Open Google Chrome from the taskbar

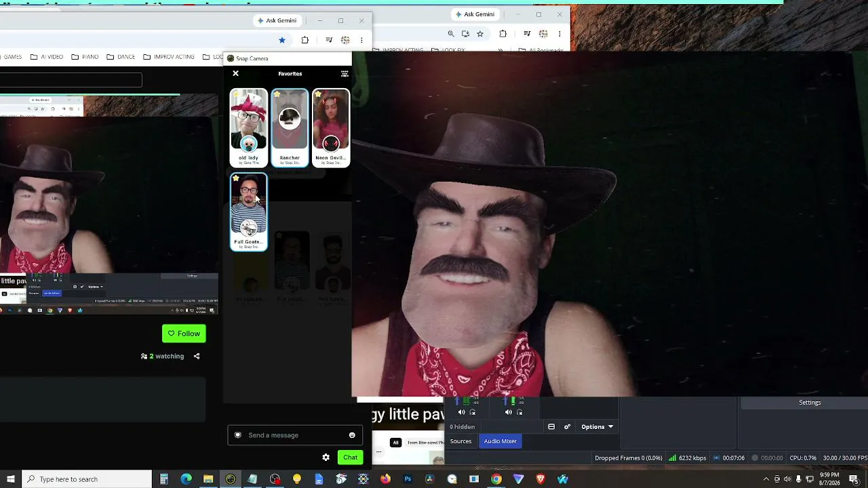click(496, 479)
